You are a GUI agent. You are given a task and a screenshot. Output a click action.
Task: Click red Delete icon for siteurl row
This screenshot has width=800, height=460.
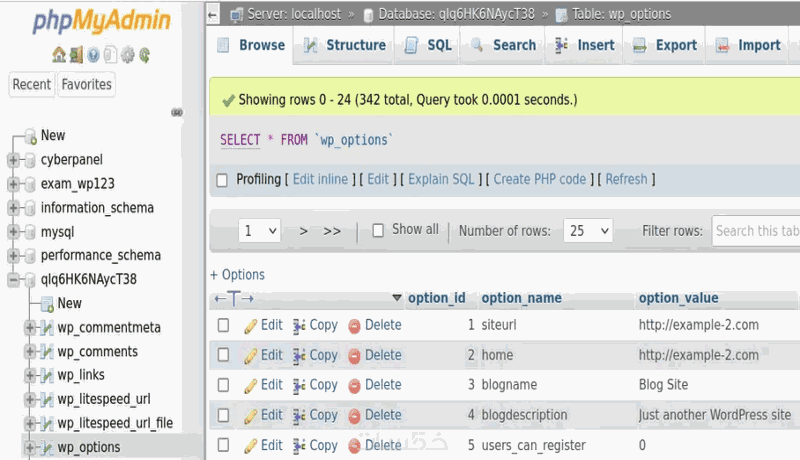pyautogui.click(x=354, y=326)
